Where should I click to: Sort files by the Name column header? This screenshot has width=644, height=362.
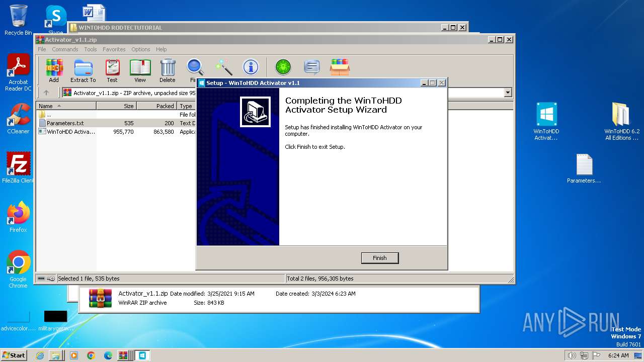pos(66,106)
